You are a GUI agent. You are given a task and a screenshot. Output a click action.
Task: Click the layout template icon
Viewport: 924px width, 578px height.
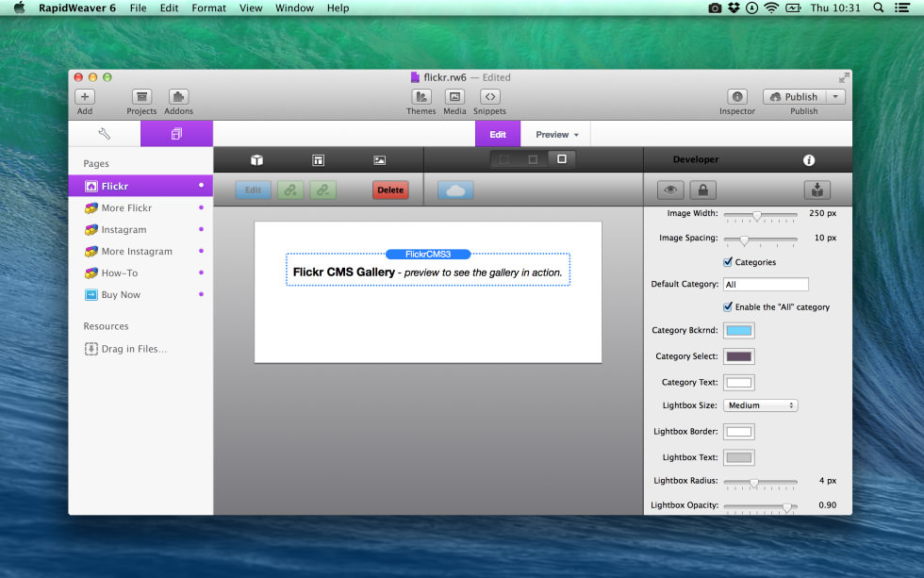[x=319, y=159]
